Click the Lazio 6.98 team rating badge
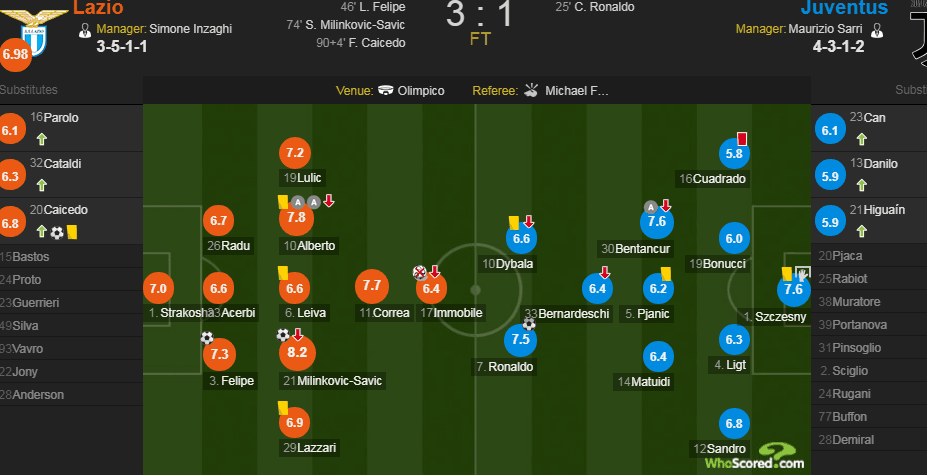Image resolution: width=927 pixels, height=475 pixels. [15, 54]
